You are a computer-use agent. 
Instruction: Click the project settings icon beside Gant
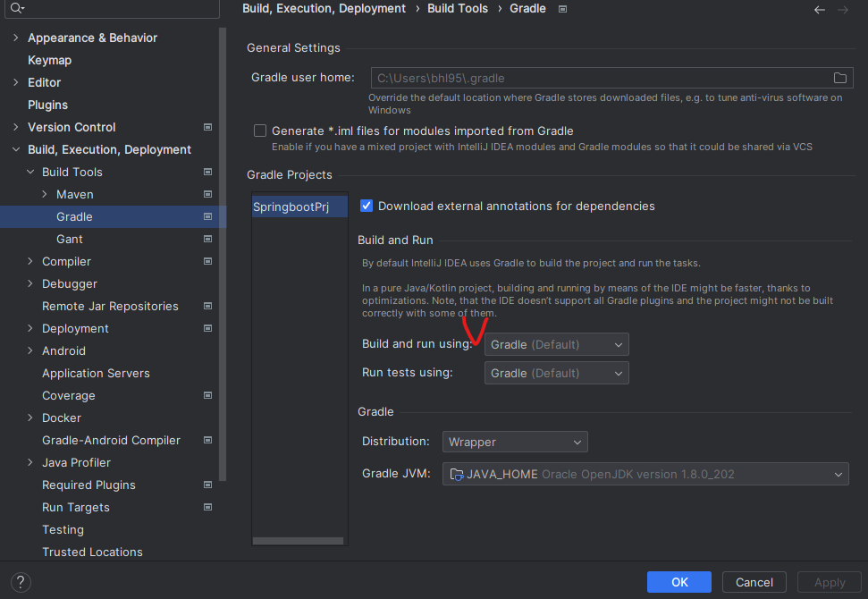[207, 240]
